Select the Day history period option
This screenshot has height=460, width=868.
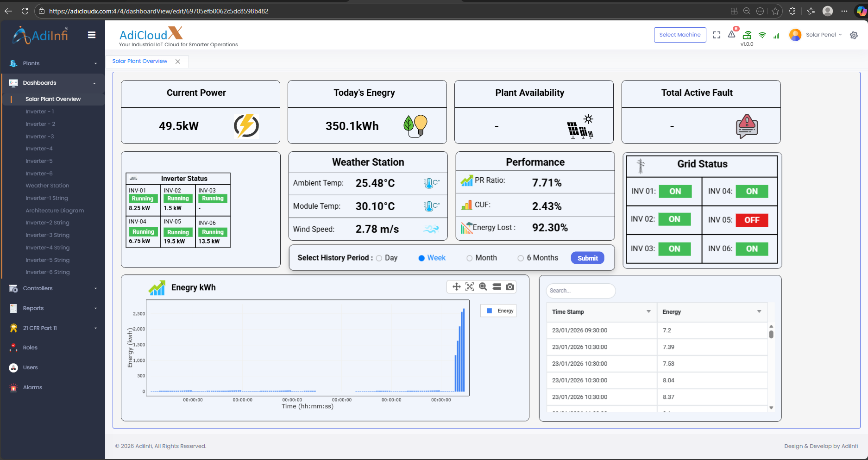click(x=379, y=258)
